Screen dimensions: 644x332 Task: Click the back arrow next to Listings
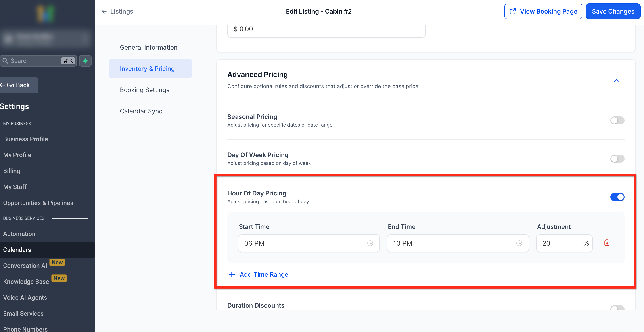(104, 11)
